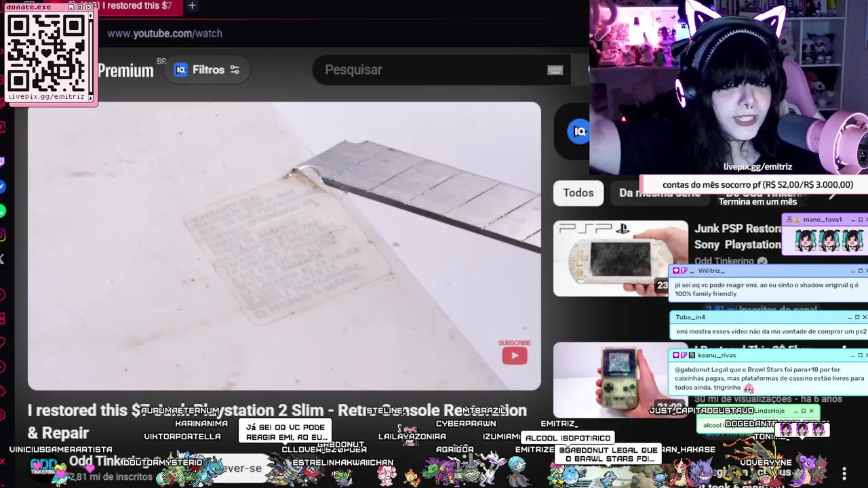Open the Odd Tinkering channel avatar
The height and width of the screenshot is (488, 868).
point(45,468)
